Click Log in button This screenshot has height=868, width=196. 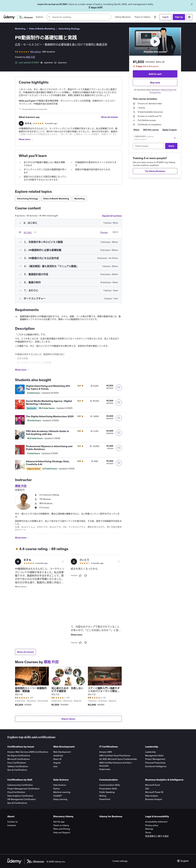point(165,17)
